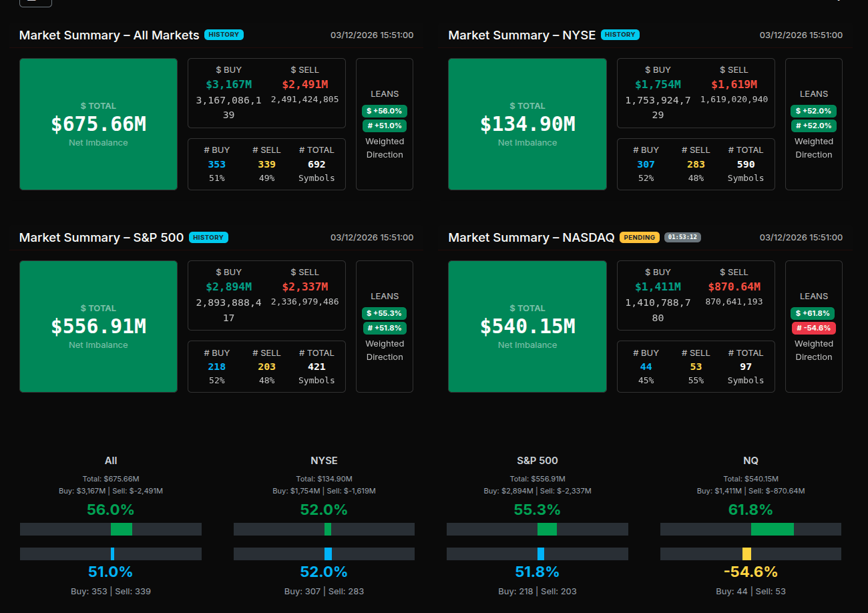Open the $675.66M net imbalance tile

98,124
